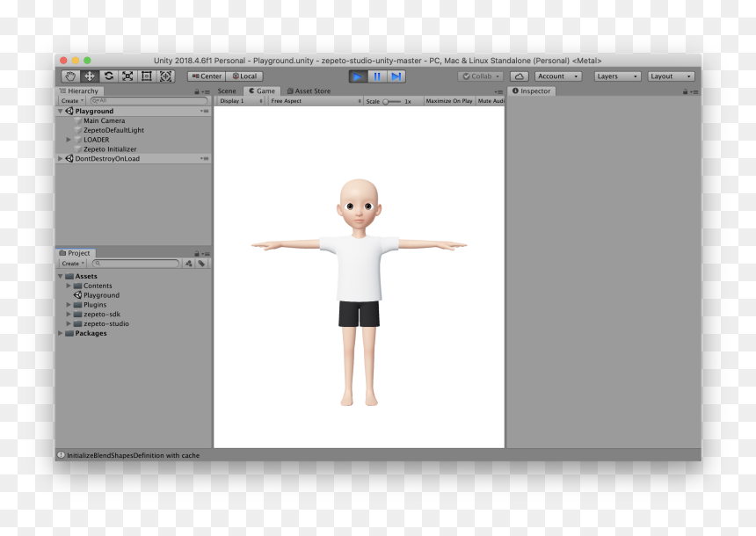Open the cloud Services button
756x536 pixels.
520,76
